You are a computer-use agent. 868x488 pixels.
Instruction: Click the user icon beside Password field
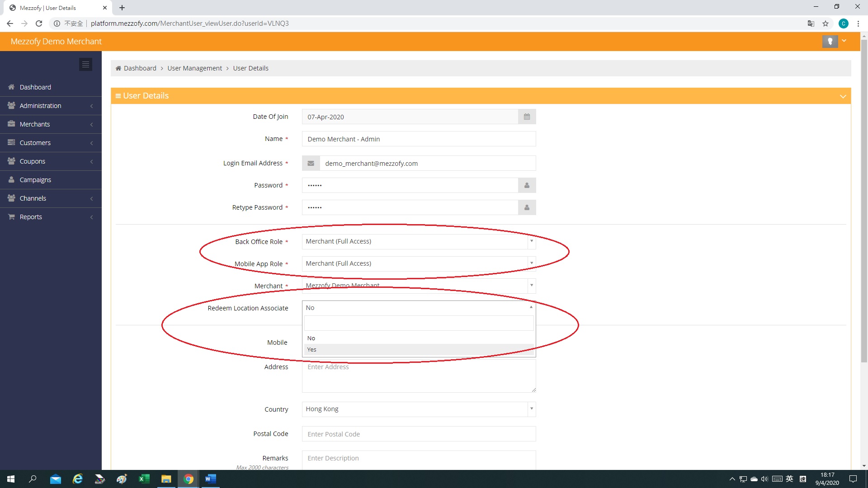(527, 185)
